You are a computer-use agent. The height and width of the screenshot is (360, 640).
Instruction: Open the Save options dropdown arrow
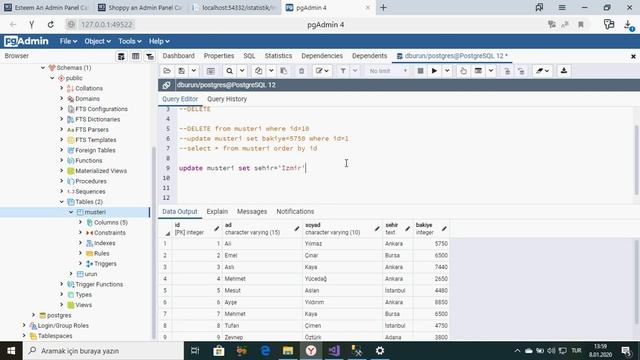(194, 71)
